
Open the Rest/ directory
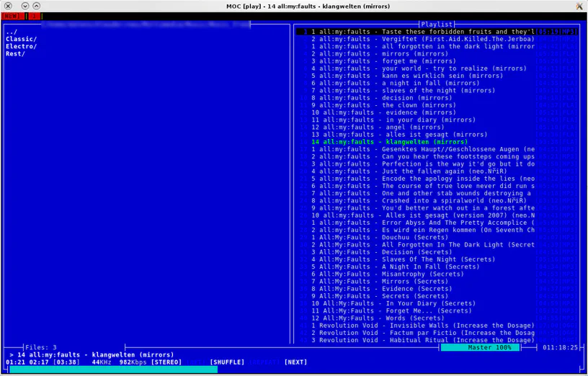[15, 53]
